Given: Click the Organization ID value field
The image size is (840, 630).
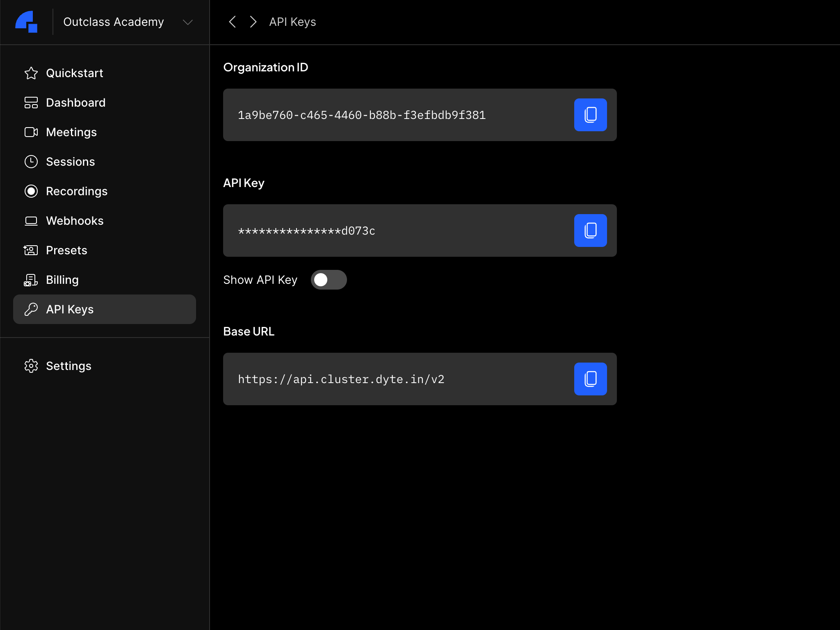Looking at the screenshot, I should (x=394, y=115).
